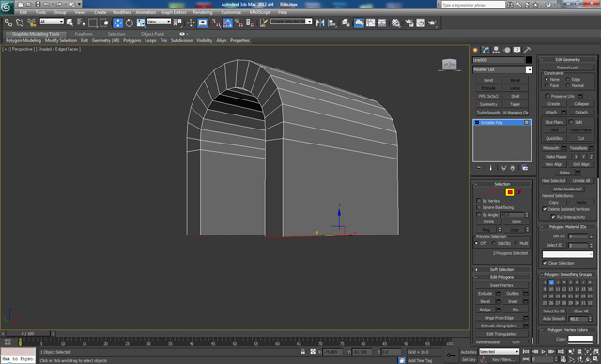This screenshot has height=364, width=601.
Task: Toggle the Full Interactivity checkbox
Action: coord(553,217)
